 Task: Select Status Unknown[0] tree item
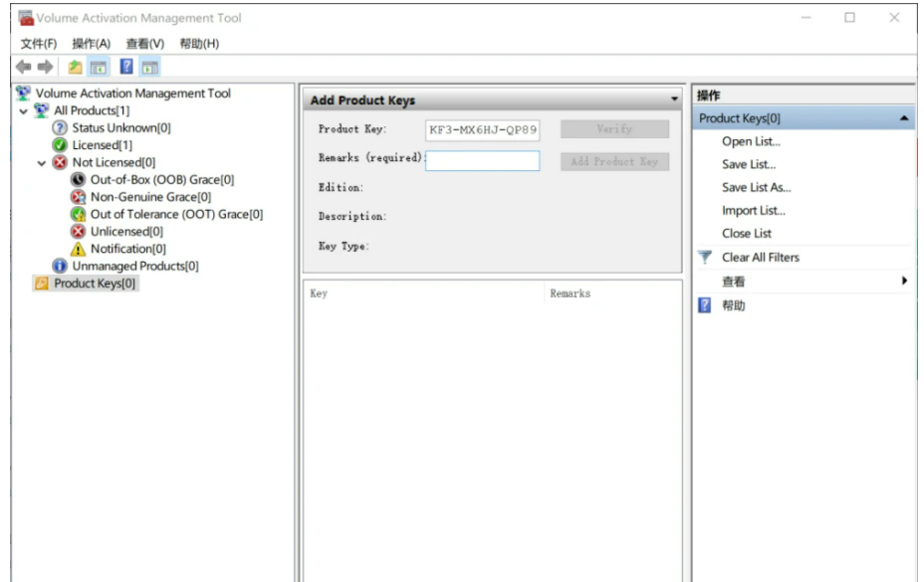tap(120, 127)
